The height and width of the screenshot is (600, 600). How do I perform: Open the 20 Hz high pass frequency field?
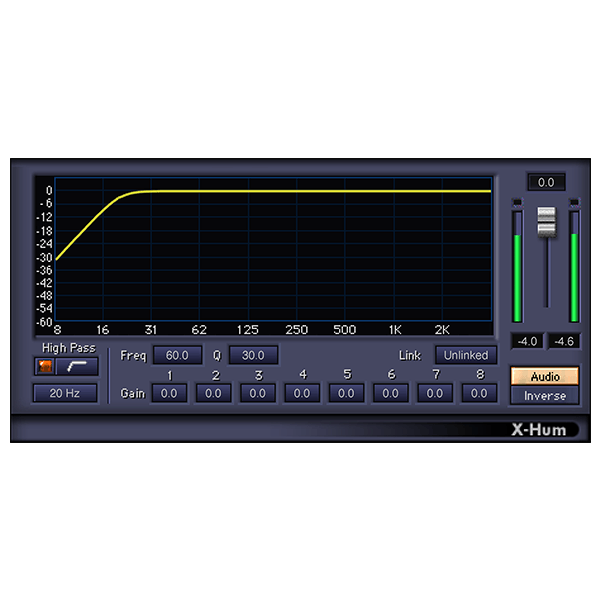coord(65,393)
